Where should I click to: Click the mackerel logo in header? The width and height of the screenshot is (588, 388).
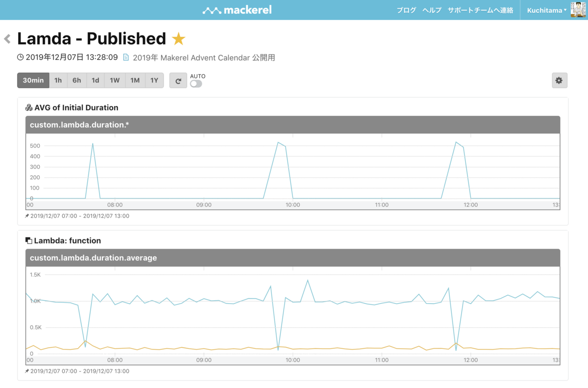point(237,10)
